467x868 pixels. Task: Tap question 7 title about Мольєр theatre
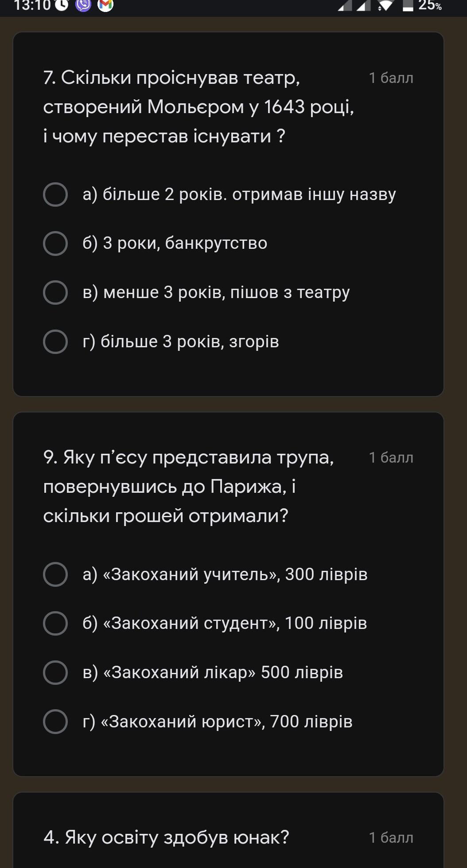pyautogui.click(x=199, y=107)
